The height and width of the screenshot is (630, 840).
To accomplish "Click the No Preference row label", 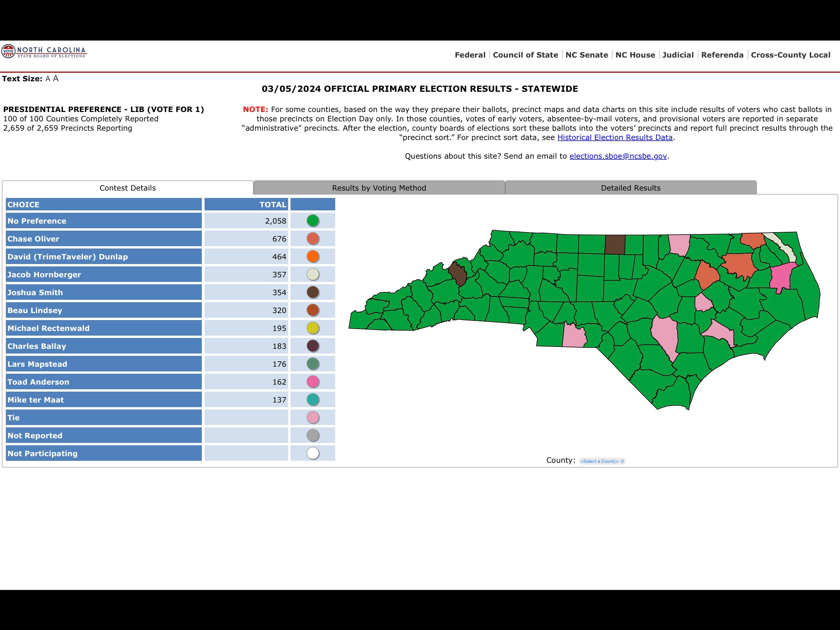I will tap(104, 221).
